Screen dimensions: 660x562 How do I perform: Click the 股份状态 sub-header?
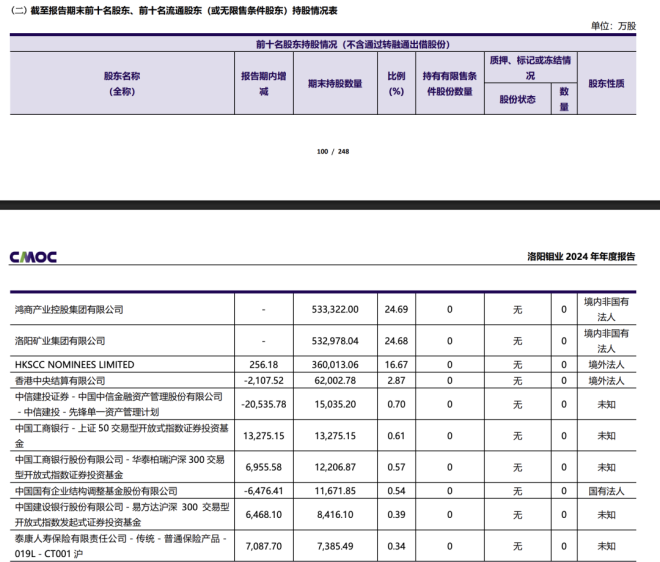pos(517,99)
